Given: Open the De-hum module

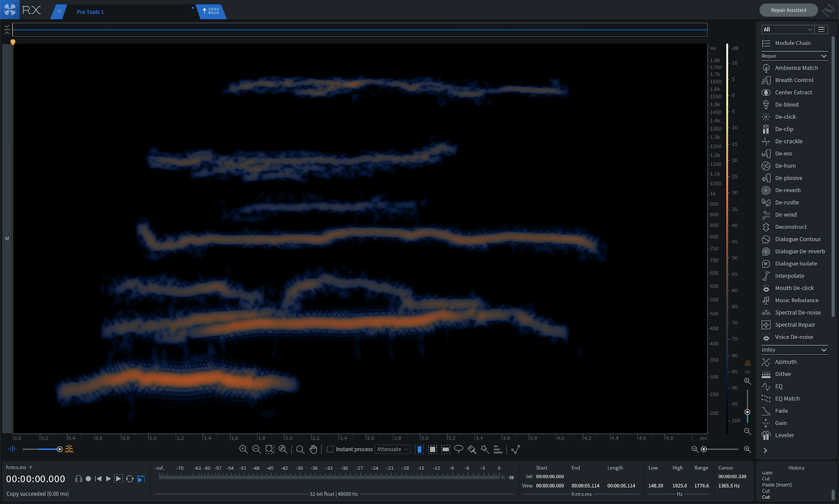Looking at the screenshot, I should pos(794,166).
